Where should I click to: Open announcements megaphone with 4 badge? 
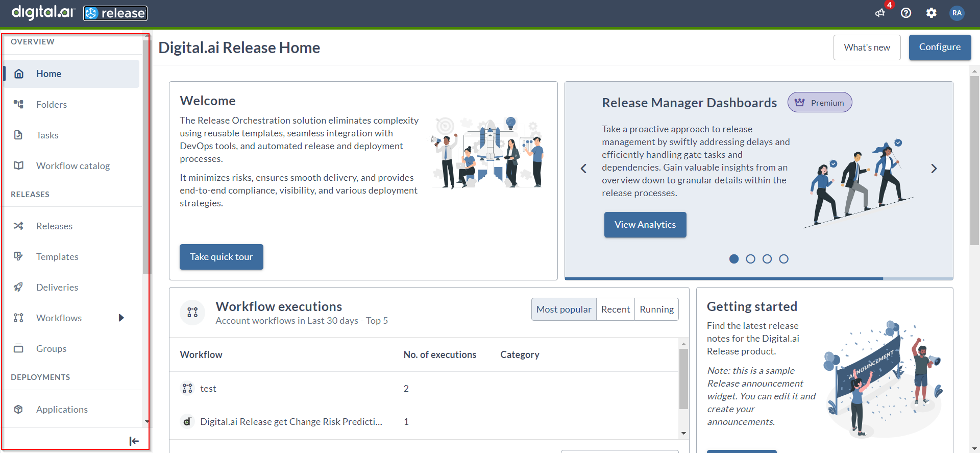[880, 13]
